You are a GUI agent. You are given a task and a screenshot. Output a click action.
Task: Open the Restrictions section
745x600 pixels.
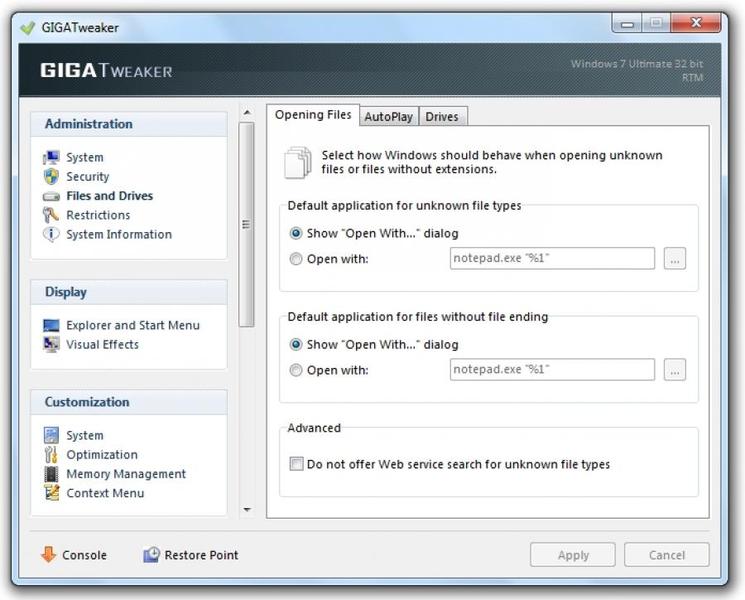(98, 215)
